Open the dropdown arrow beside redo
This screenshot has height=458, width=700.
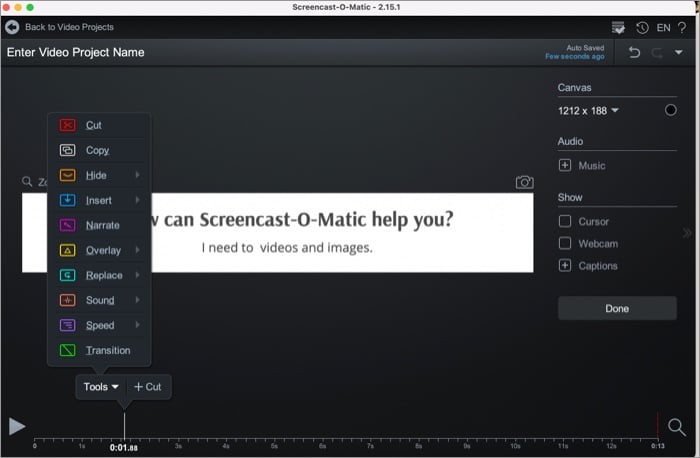[679, 53]
